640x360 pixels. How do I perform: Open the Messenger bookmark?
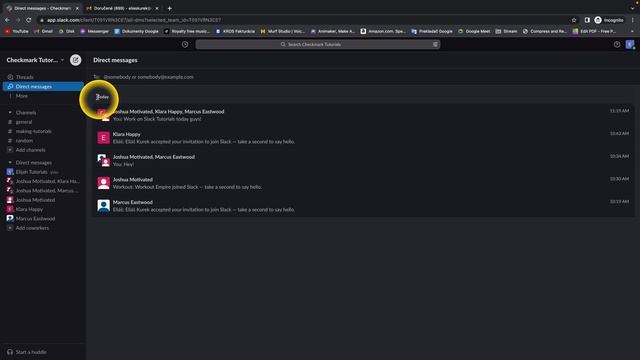click(94, 31)
